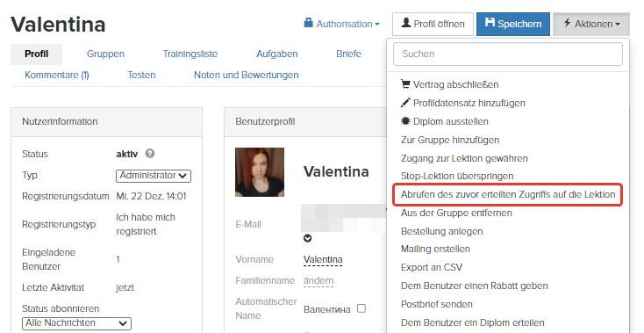Click the help icon next to aktiv status
This screenshot has height=333, width=644.
[x=150, y=154]
